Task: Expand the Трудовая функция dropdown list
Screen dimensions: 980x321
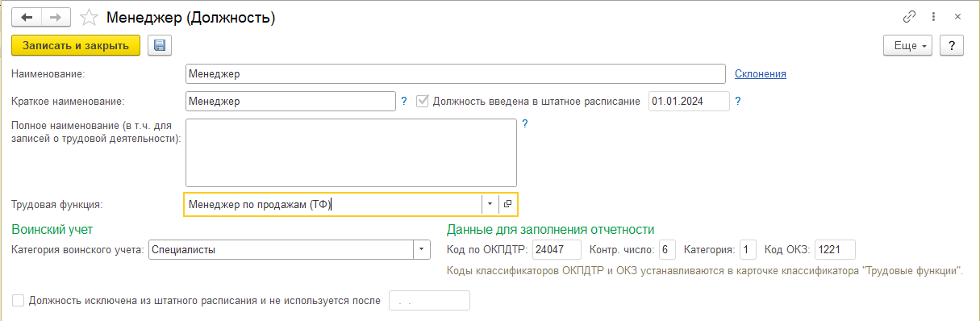Action: tap(490, 204)
